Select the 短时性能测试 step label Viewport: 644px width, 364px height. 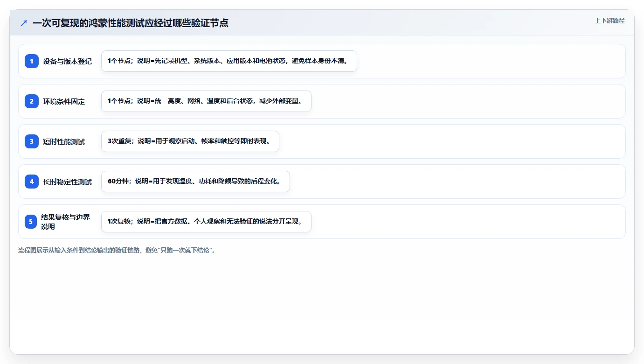64,141
